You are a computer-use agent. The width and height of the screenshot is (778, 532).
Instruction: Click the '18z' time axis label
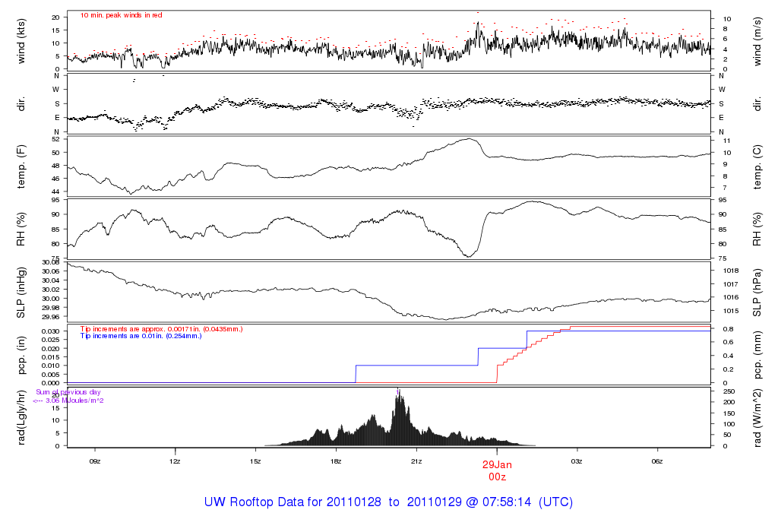tap(336, 461)
